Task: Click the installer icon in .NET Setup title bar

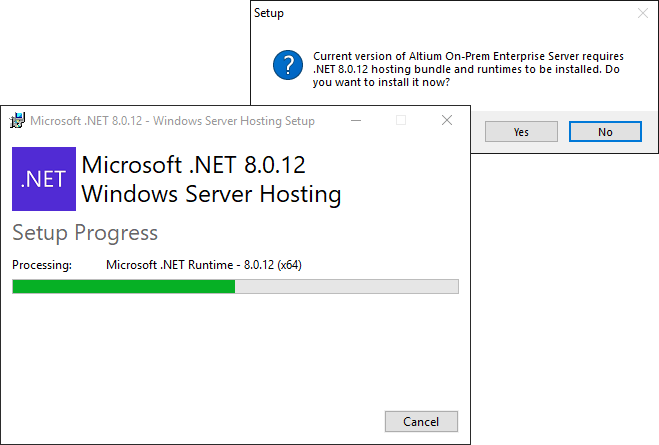Action: click(17, 121)
